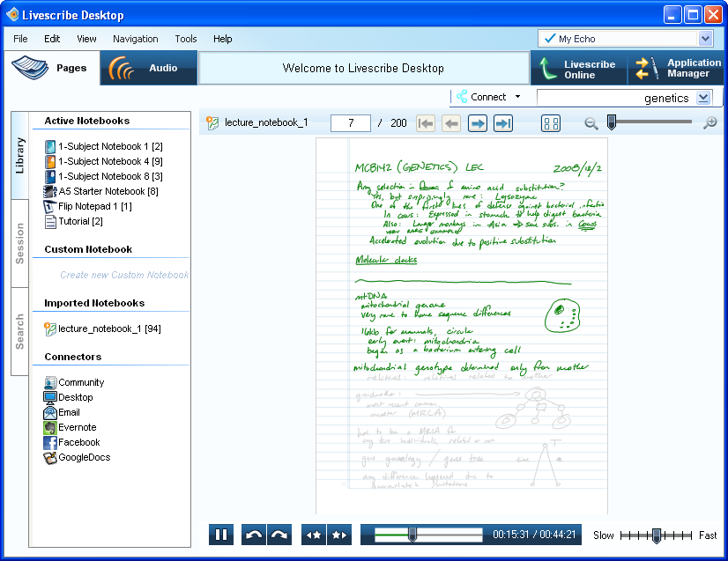Open Livescribe Online

tap(577, 70)
